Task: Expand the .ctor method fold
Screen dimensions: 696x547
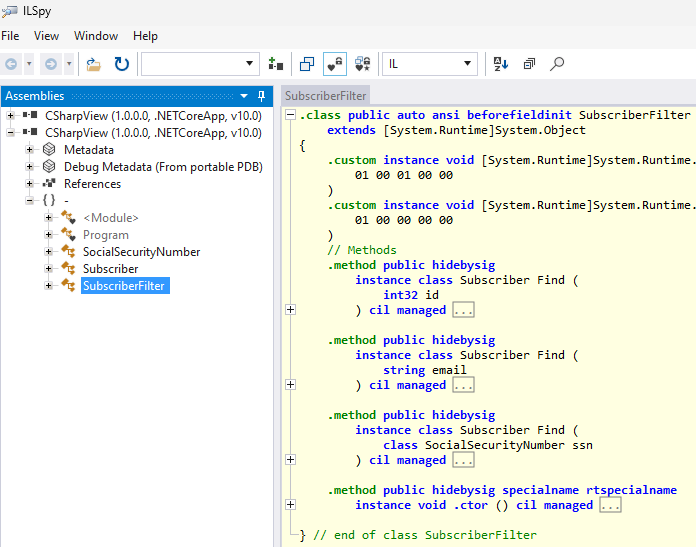Action: (x=290, y=505)
